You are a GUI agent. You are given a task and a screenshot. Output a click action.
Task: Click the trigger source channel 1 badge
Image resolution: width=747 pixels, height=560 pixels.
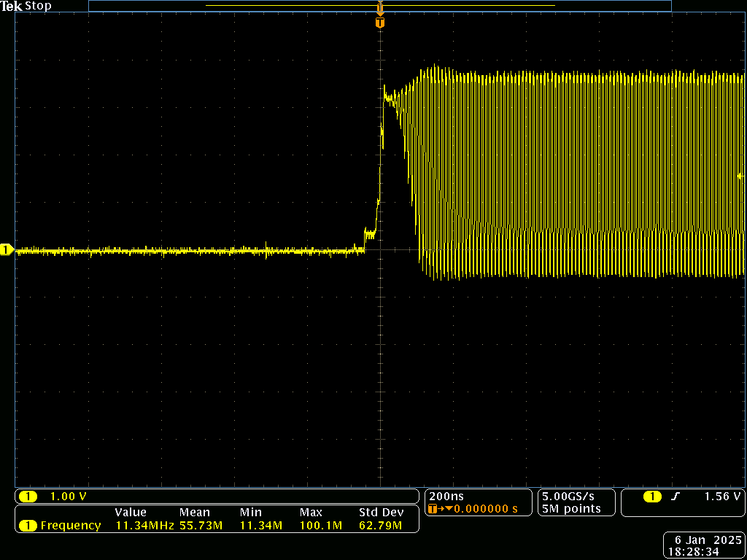click(652, 496)
